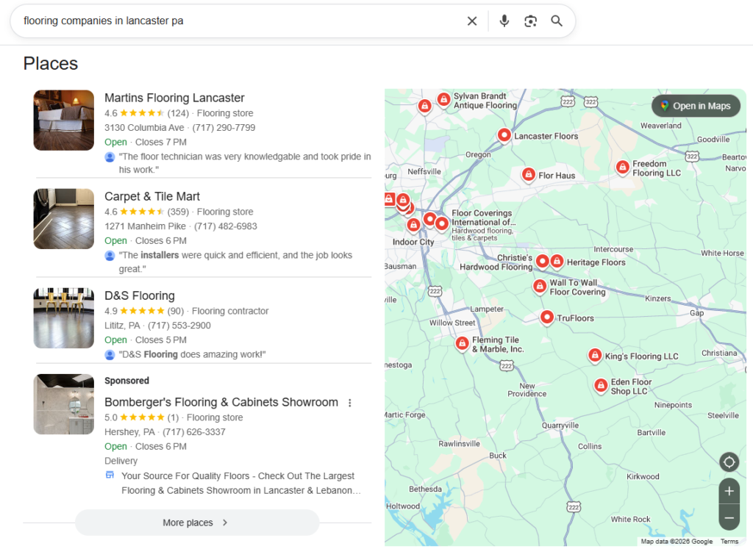This screenshot has height=560, width=753.
Task: Open the Terms link on the map
Action: [x=729, y=541]
